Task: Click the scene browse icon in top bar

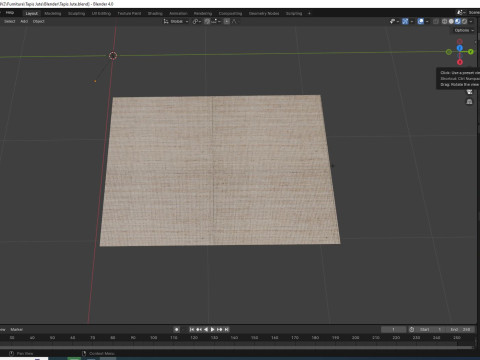Action: tap(461, 13)
